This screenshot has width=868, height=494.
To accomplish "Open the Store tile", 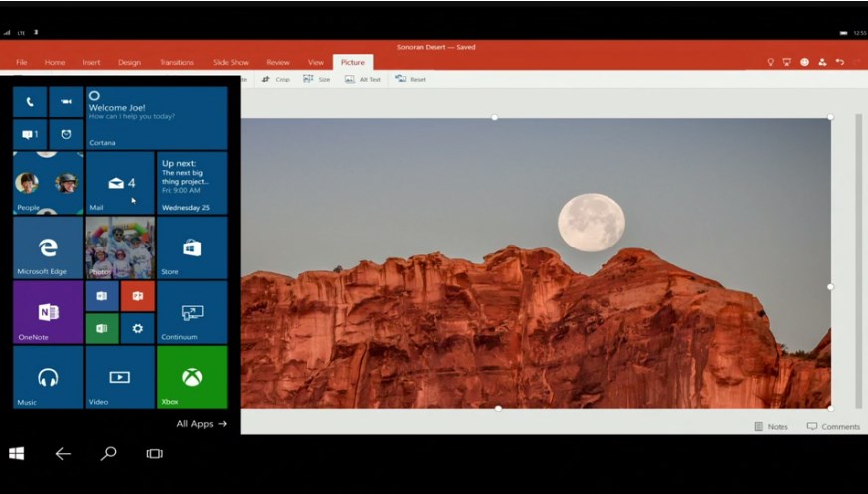I will pyautogui.click(x=192, y=247).
